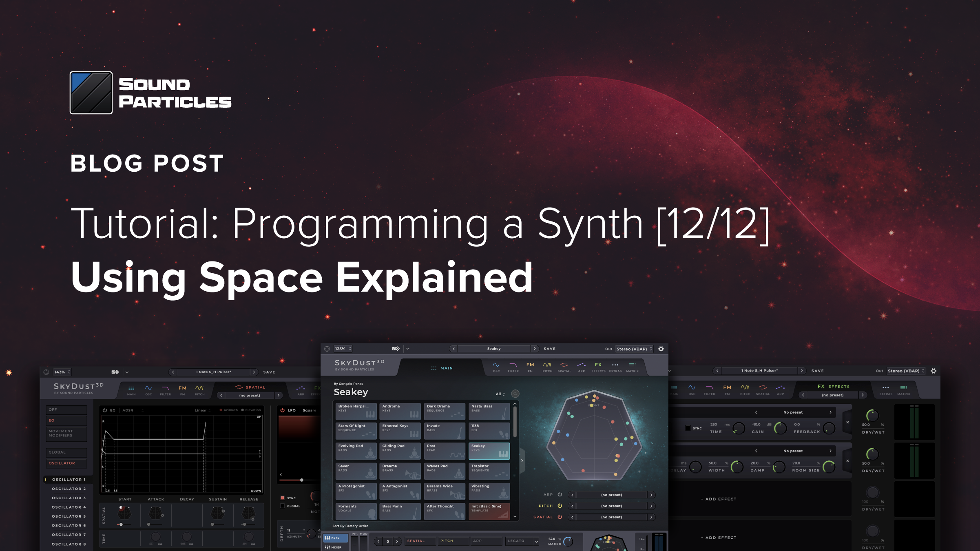Toggle ARP power button in center window
The width and height of the screenshot is (980, 551).
click(x=560, y=494)
